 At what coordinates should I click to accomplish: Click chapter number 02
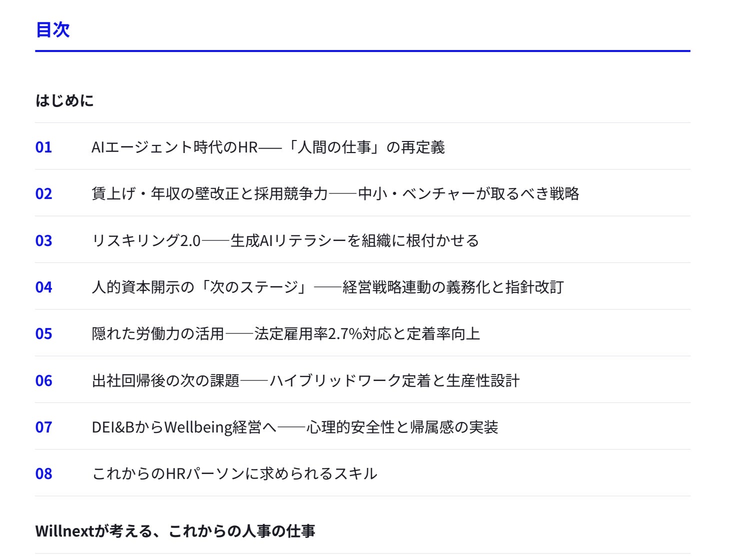tap(43, 194)
